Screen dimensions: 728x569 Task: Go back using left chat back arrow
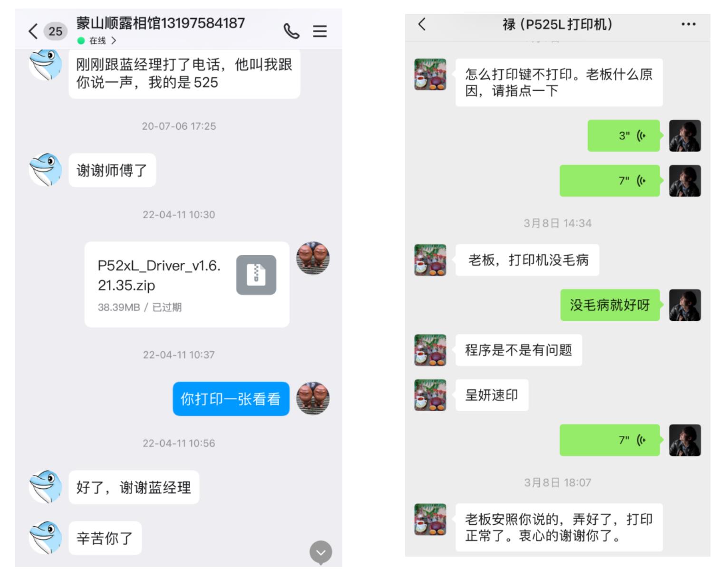(33, 31)
